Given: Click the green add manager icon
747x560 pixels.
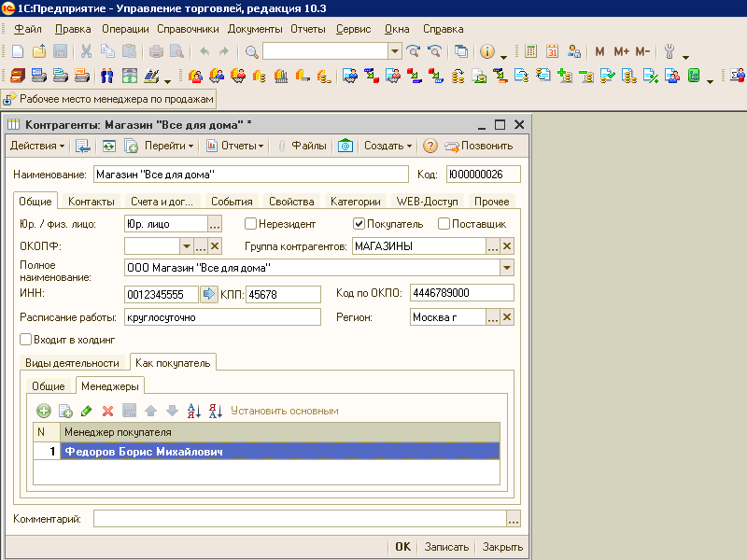Looking at the screenshot, I should pos(44,411).
